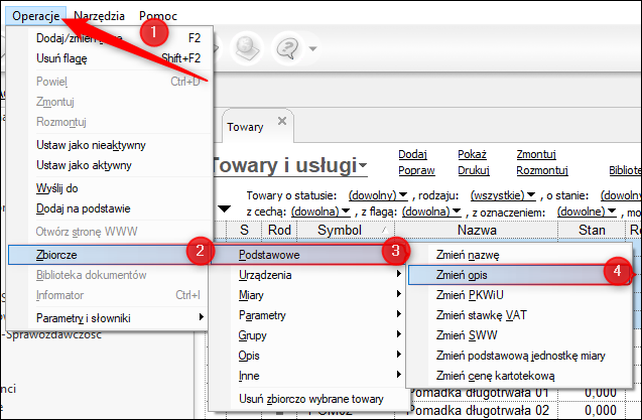Choose Zmień stawkę VAT option
Image resolution: width=642 pixels, height=420 pixels.
pyautogui.click(x=519, y=315)
